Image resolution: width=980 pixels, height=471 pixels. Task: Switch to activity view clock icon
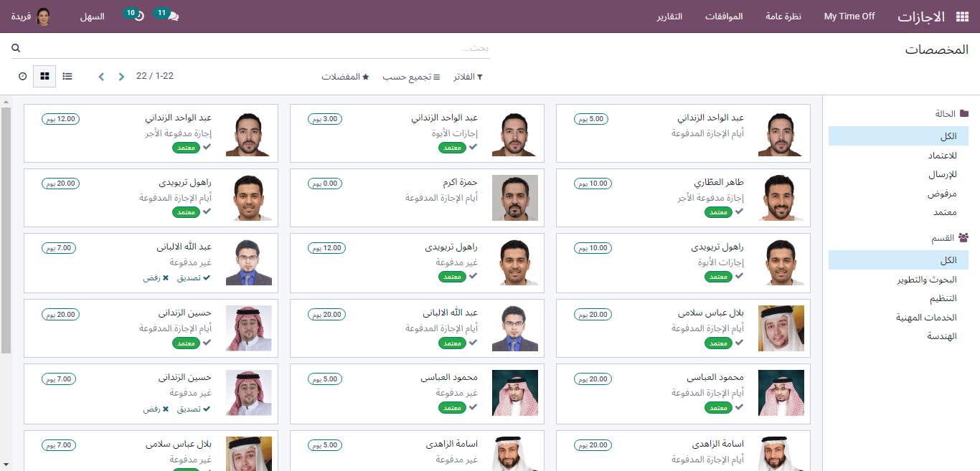click(22, 76)
